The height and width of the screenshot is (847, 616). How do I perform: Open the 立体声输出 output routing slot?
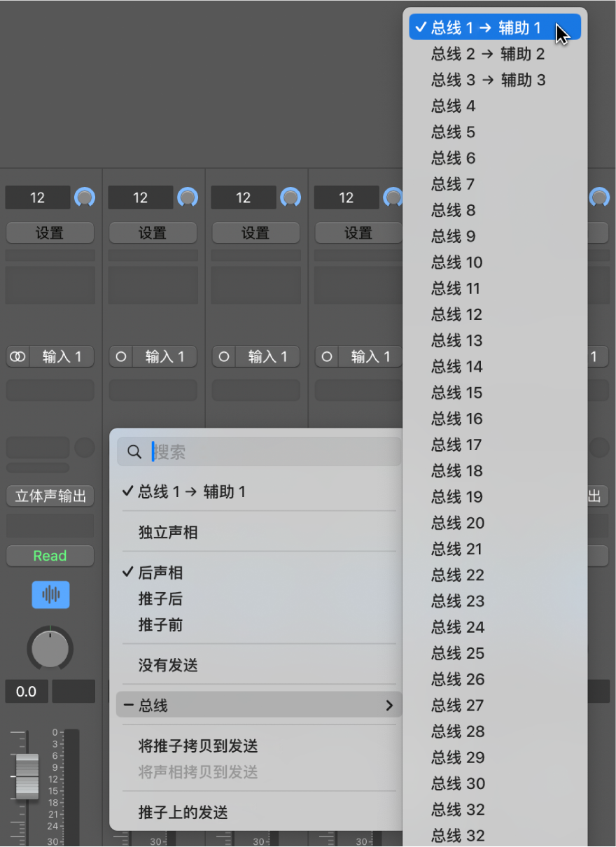50,496
